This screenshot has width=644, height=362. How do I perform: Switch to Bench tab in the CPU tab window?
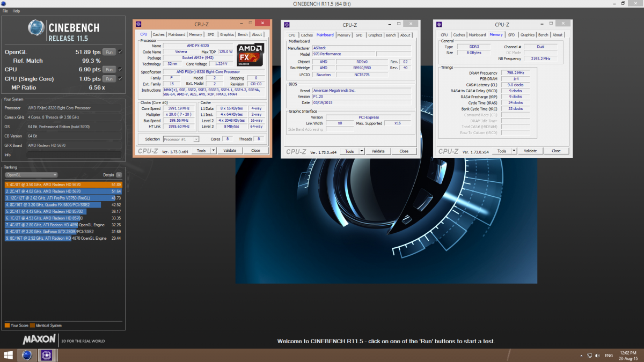pyautogui.click(x=243, y=35)
